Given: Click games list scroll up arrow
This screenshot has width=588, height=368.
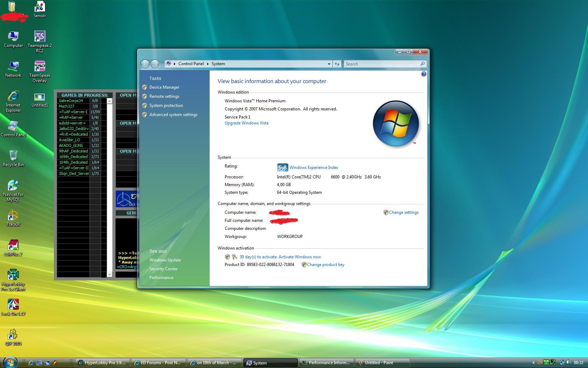Looking at the screenshot, I should (x=110, y=101).
